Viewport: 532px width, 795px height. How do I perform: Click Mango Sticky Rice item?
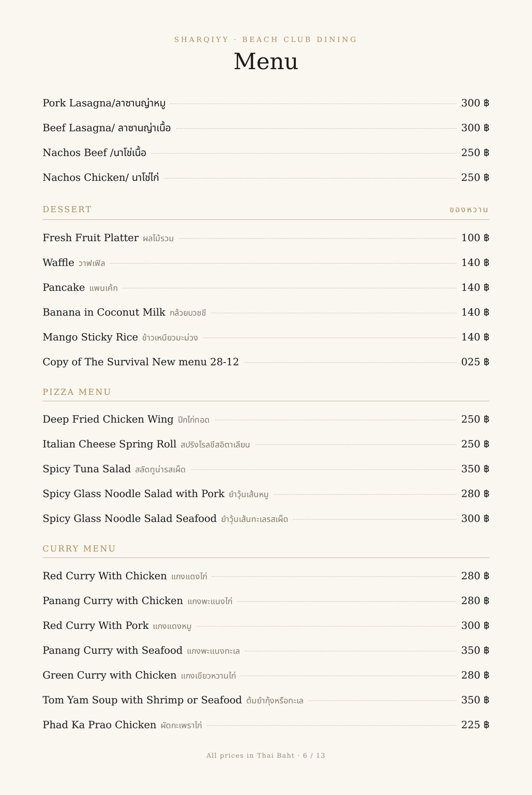[x=265, y=337]
